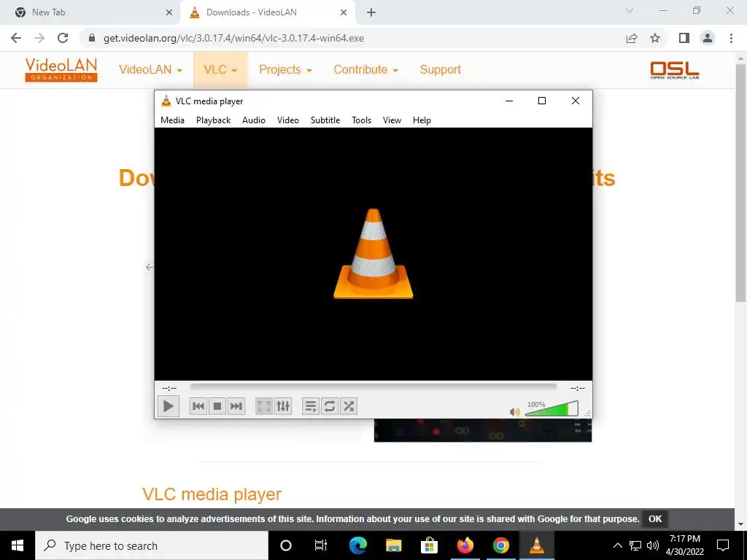The image size is (747, 560).
Task: Toggle VLC random shuffle button
Action: (349, 406)
